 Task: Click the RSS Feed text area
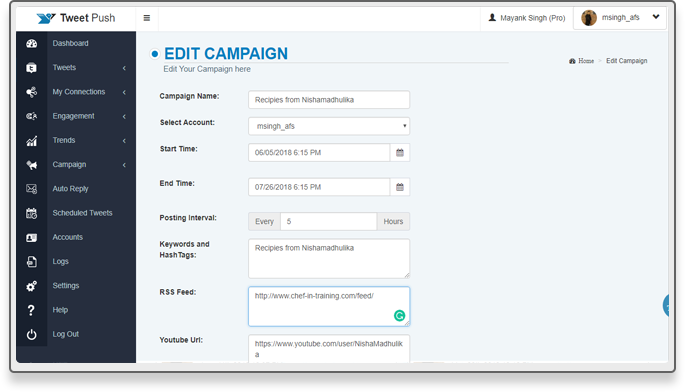coord(329,306)
